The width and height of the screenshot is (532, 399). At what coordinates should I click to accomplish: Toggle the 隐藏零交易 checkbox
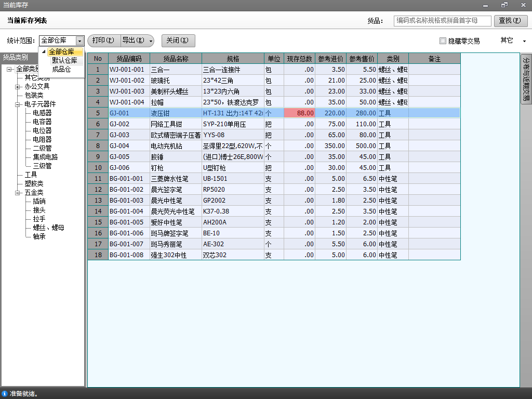443,41
